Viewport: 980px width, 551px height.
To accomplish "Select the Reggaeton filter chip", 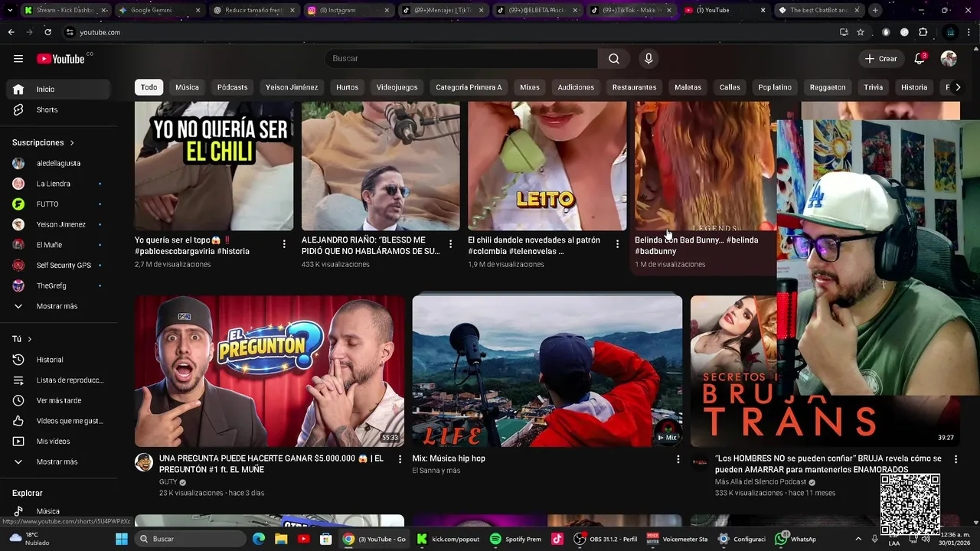I will point(828,87).
